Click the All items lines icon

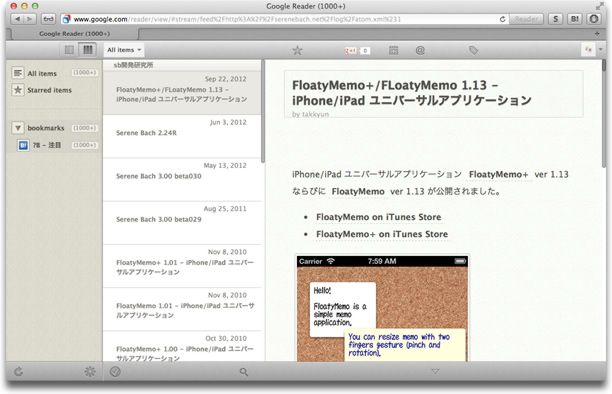[18, 73]
